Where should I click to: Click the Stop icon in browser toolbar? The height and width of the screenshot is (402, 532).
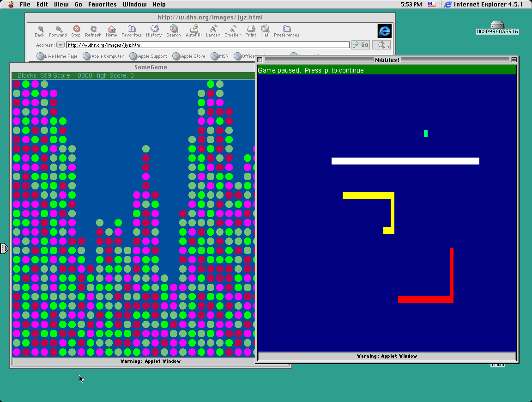click(76, 30)
